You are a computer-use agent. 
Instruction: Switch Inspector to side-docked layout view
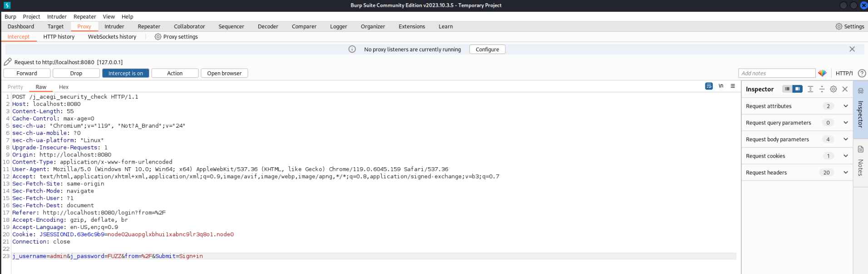(x=798, y=89)
